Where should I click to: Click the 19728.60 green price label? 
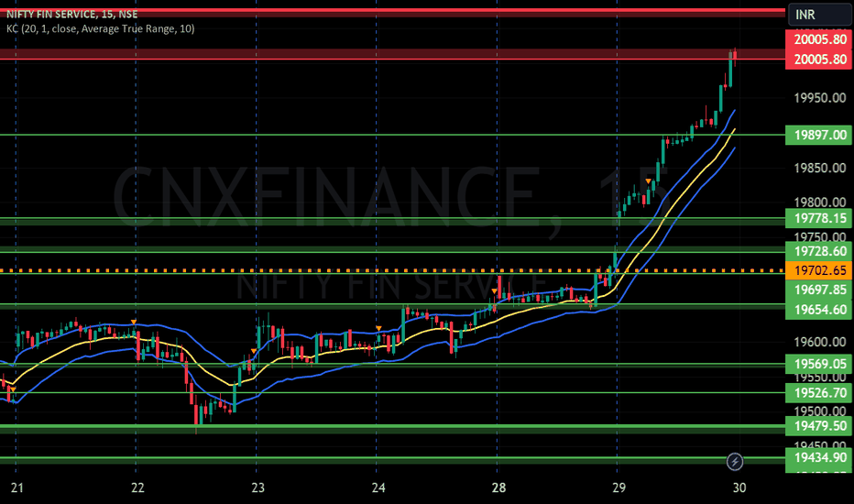point(819,251)
